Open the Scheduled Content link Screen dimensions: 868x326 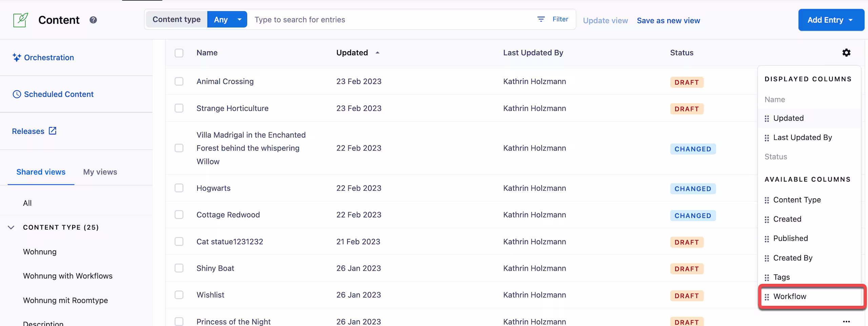pos(59,94)
